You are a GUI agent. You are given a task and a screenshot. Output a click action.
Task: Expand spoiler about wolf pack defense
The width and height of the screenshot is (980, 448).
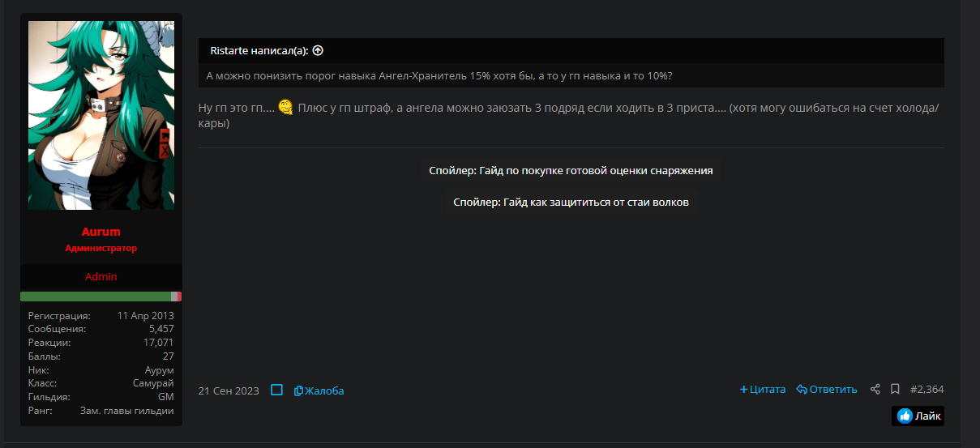click(x=571, y=202)
